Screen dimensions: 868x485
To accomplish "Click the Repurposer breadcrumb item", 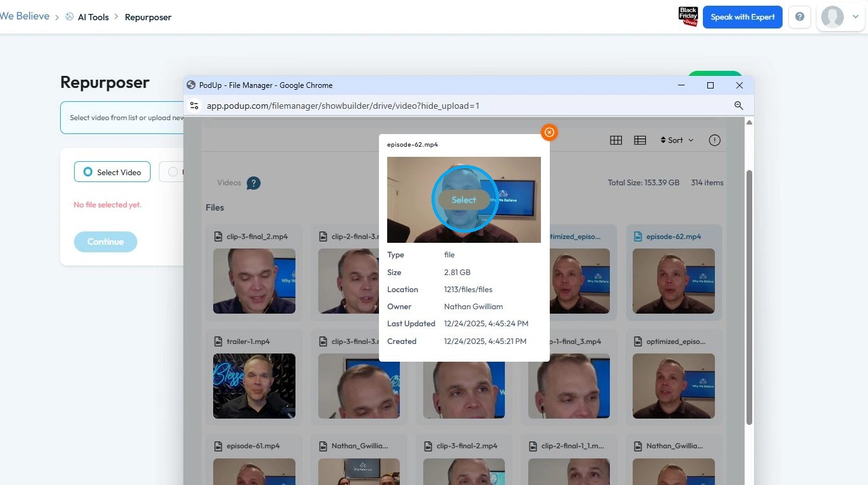I will (148, 17).
